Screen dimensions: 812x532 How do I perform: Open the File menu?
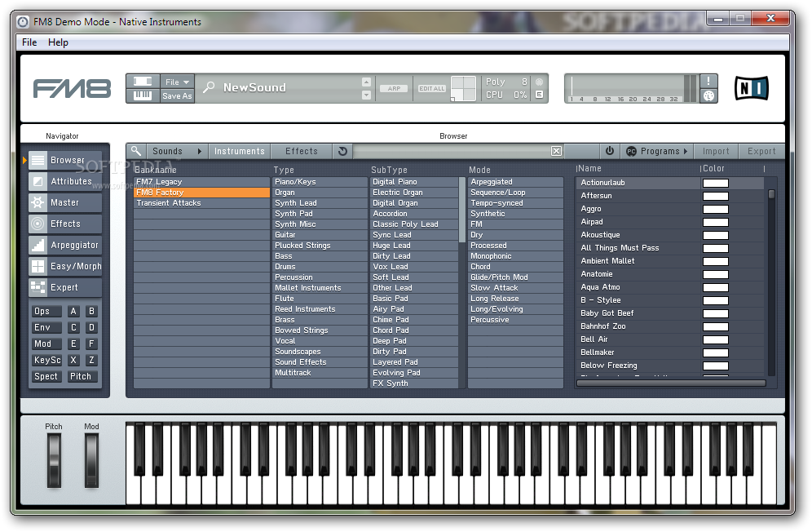pos(29,42)
